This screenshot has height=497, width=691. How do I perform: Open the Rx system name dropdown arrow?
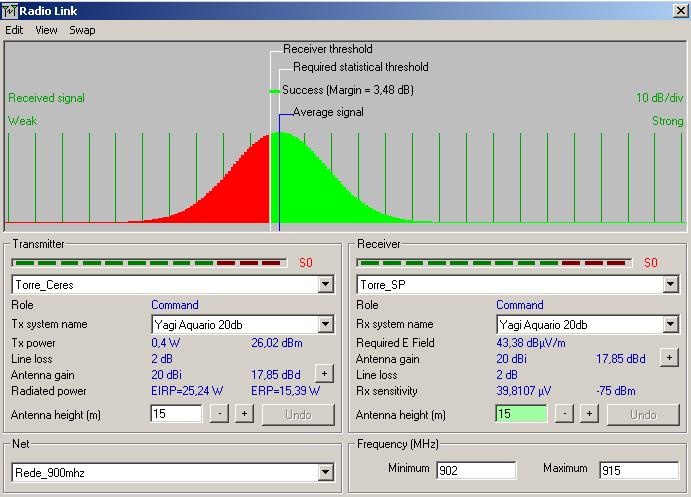tap(670, 325)
